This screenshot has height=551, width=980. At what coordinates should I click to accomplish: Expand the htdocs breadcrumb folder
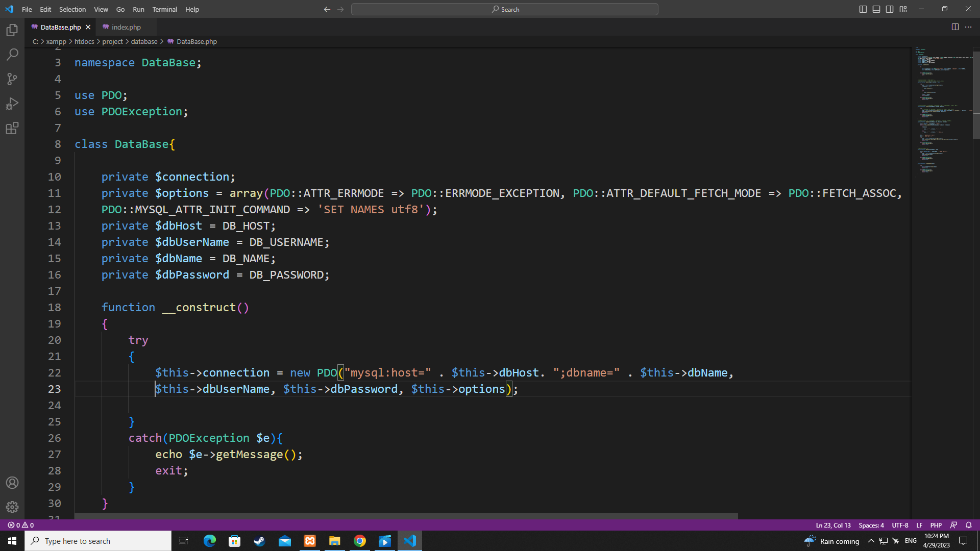(84, 42)
